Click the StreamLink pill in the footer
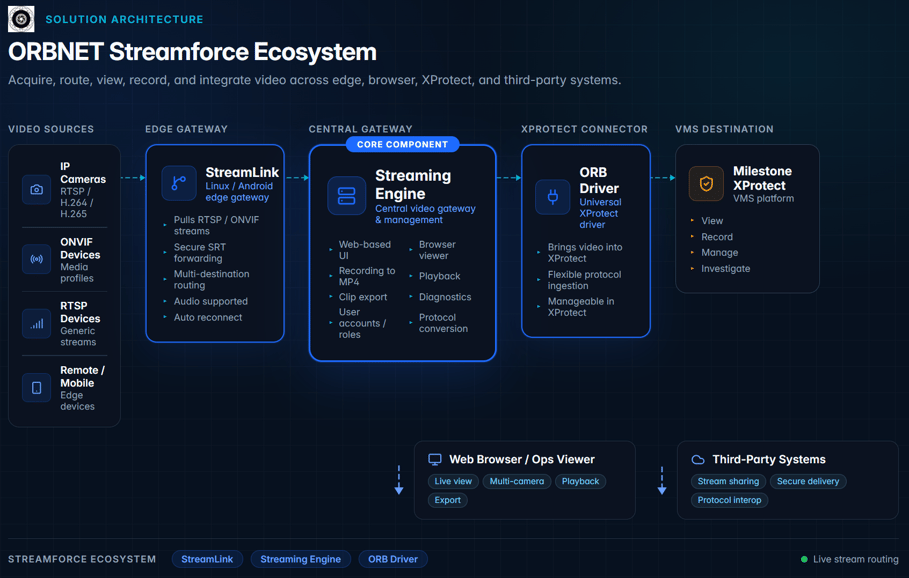This screenshot has width=909, height=578. click(207, 559)
